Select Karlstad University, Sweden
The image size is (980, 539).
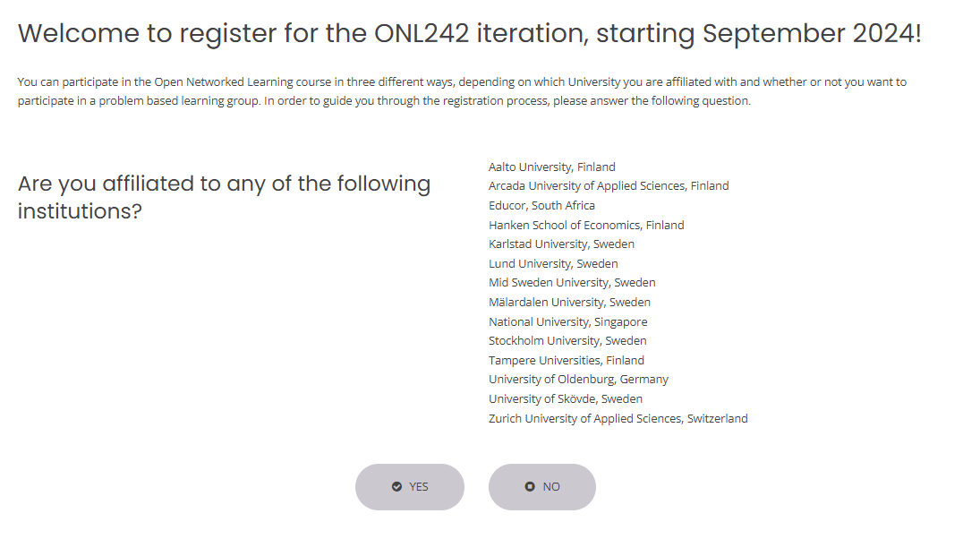[x=561, y=244]
